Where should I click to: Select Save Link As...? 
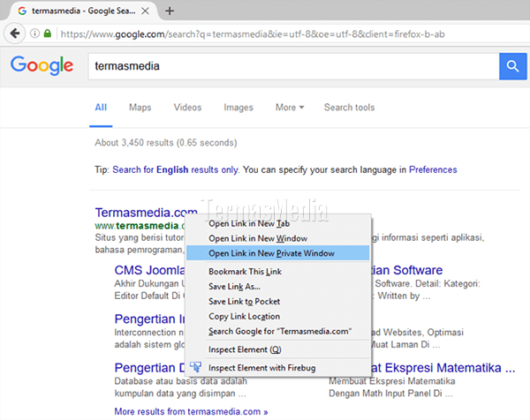pyautogui.click(x=278, y=286)
